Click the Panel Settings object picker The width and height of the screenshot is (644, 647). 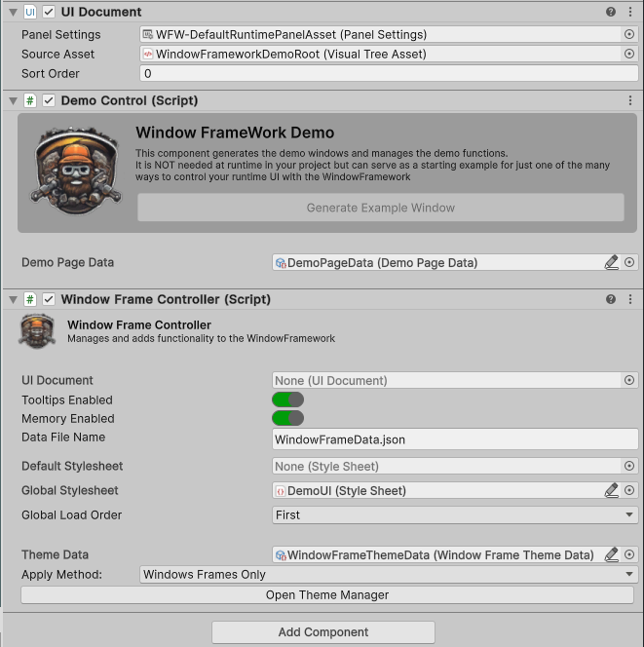629,34
